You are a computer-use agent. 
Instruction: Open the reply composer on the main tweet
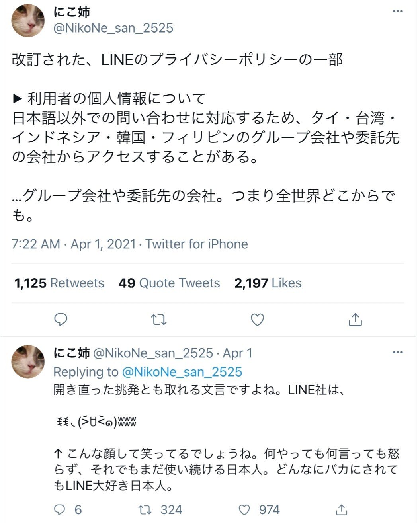click(61, 319)
